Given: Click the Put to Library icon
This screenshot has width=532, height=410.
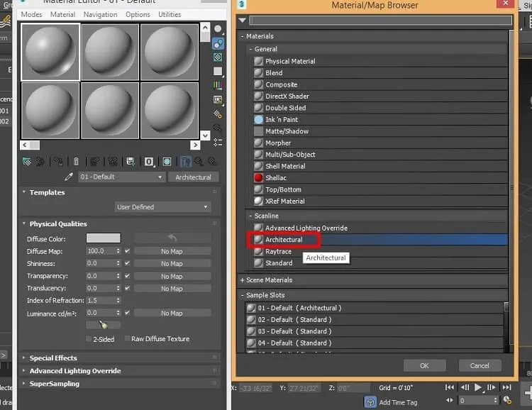Looking at the screenshot, I should click(x=131, y=162).
